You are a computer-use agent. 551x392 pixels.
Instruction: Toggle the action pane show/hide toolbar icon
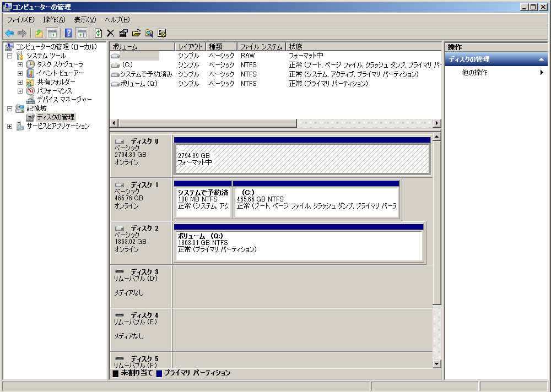click(x=82, y=34)
